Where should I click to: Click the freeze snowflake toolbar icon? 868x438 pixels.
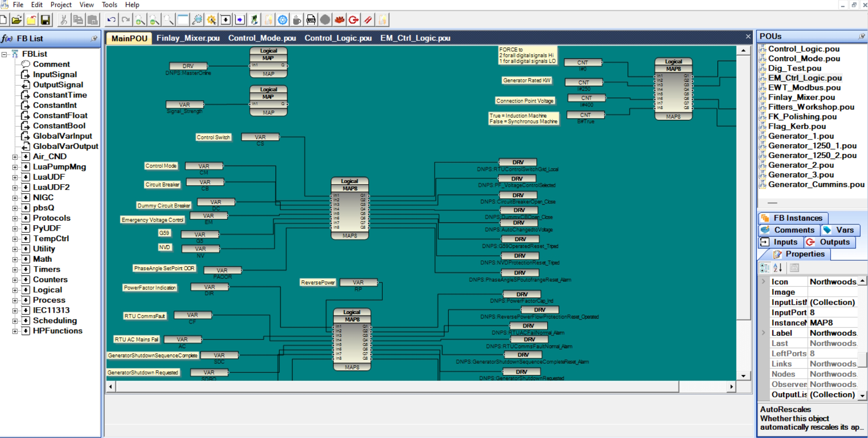[282, 20]
